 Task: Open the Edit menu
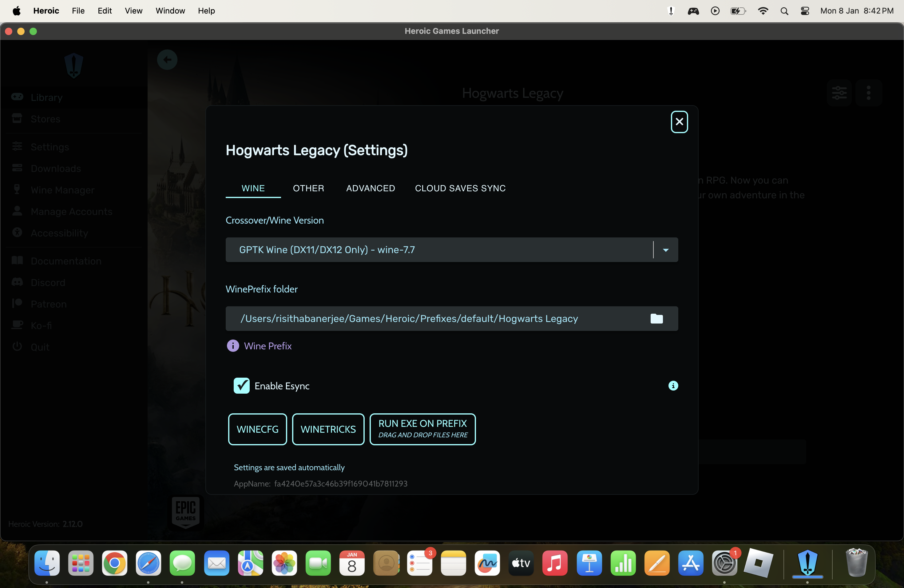[x=105, y=11]
